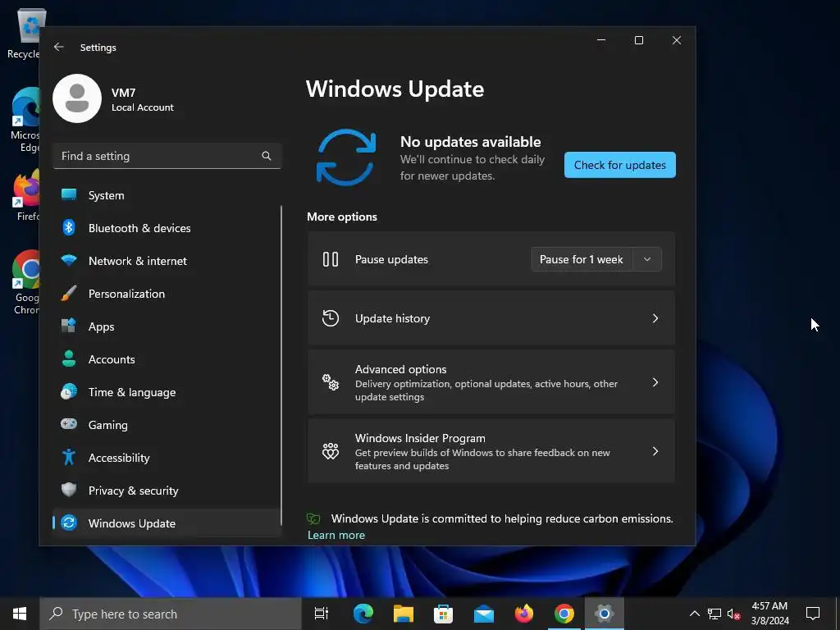Click the sidebar vertical scrollbar

(x=281, y=367)
